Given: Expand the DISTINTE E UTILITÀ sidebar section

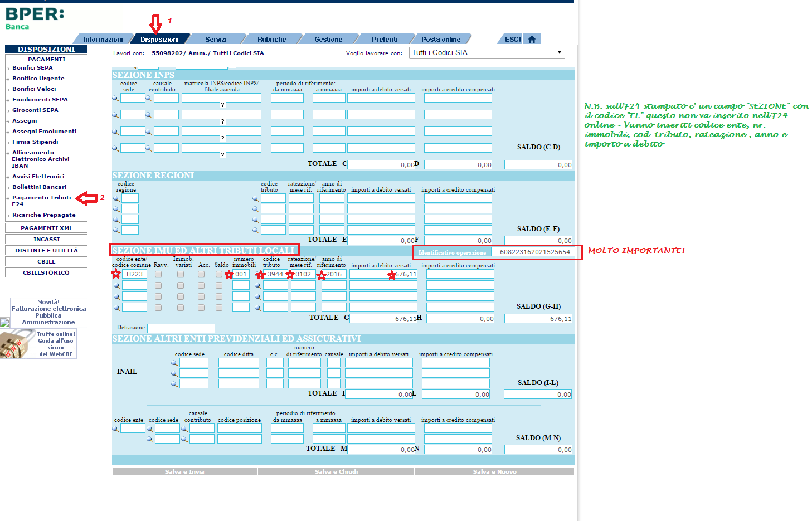Looking at the screenshot, I should (46, 250).
